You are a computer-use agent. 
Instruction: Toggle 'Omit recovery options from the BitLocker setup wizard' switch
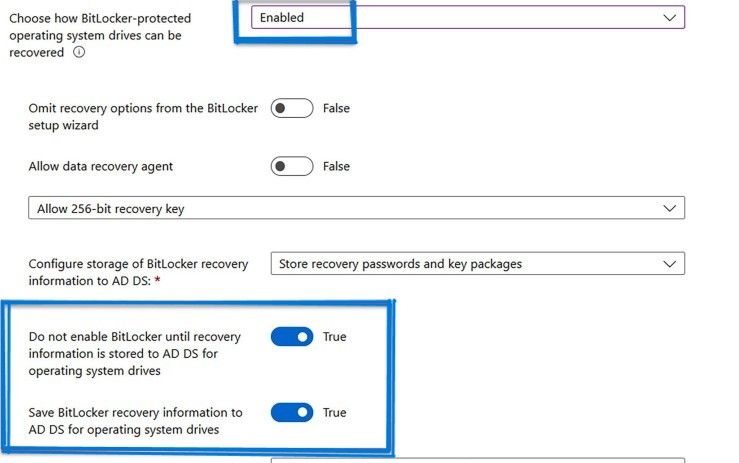coord(292,108)
